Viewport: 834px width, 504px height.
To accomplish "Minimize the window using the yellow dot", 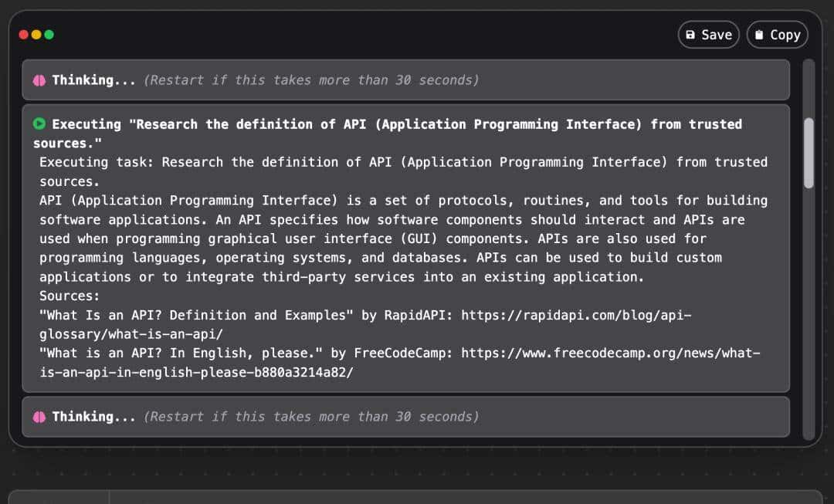I will 36,35.
